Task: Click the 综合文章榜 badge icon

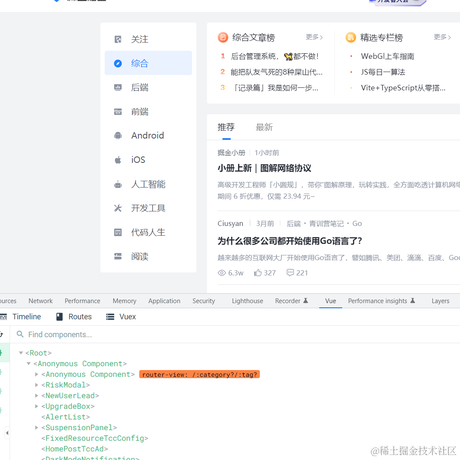Action: coord(223,37)
